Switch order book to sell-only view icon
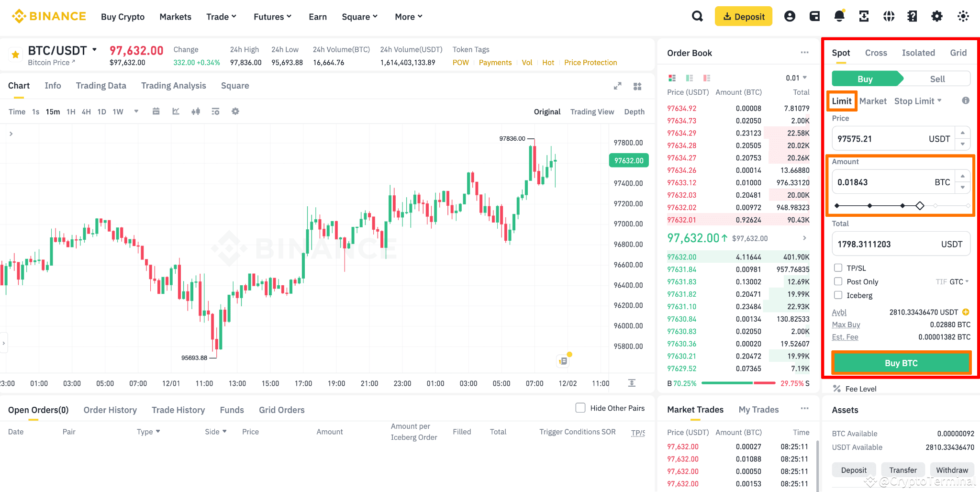This screenshot has height=492, width=980. tap(707, 78)
